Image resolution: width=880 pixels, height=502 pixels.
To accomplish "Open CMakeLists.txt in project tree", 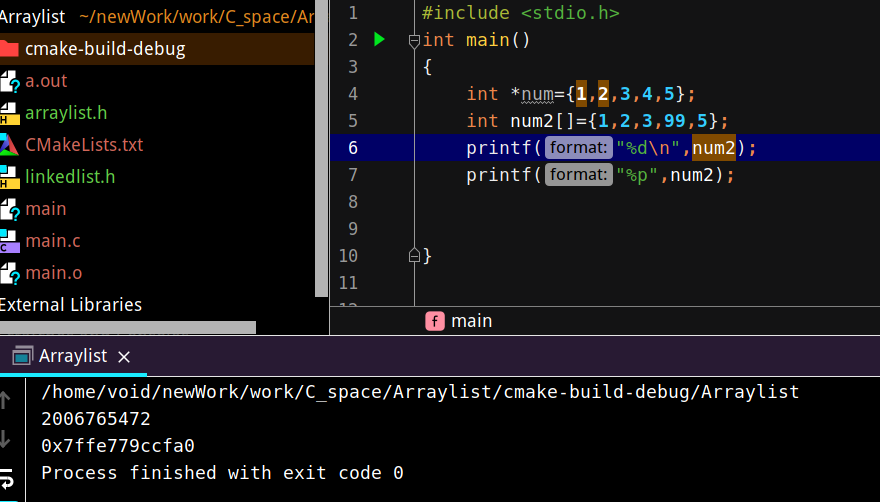I will [84, 145].
